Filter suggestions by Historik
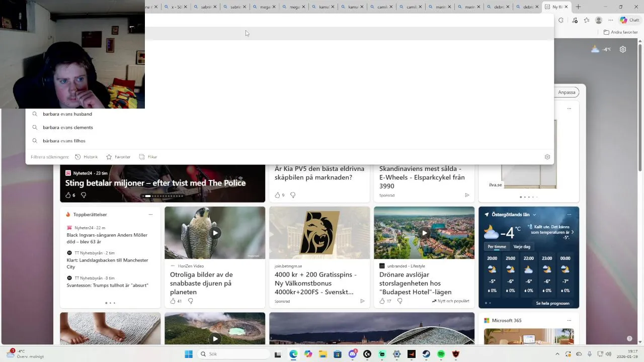The image size is (644, 362). [86, 157]
